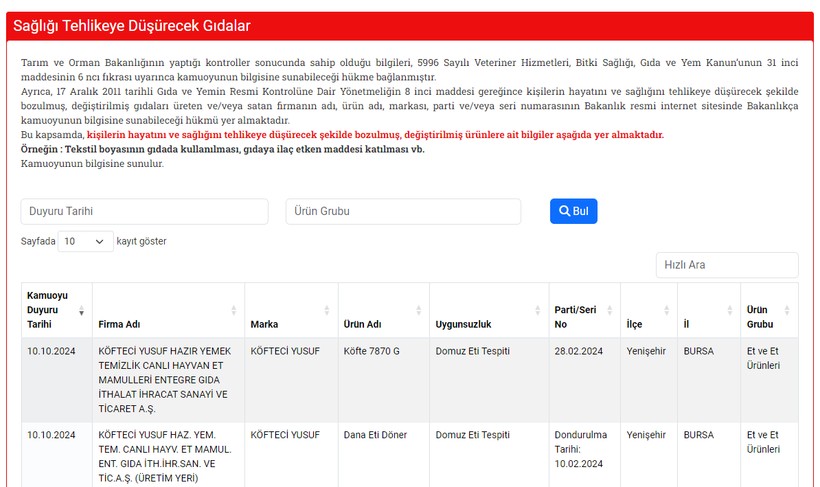Image resolution: width=820 pixels, height=487 pixels.
Task: Click the Ürün Grubu column header text
Action: coord(760,317)
